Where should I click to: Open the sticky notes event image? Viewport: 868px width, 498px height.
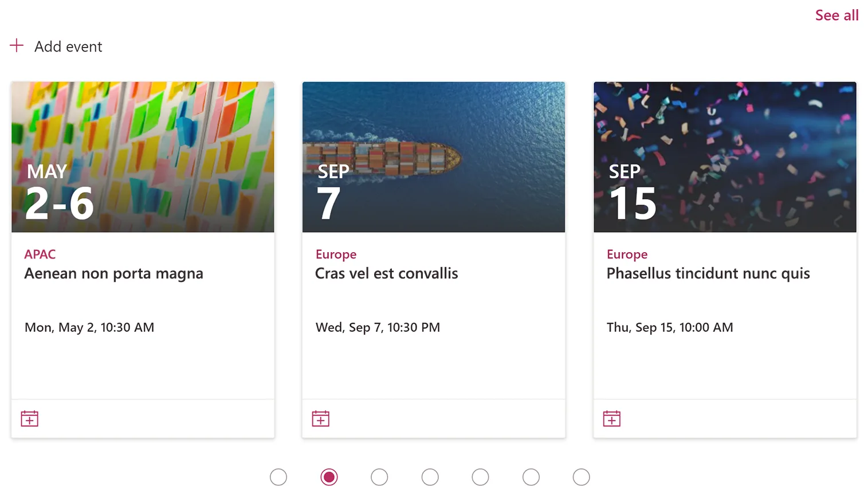click(143, 156)
